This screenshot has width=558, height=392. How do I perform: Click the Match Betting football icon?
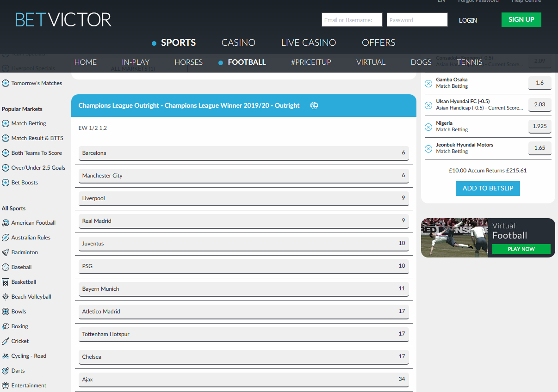click(6, 123)
